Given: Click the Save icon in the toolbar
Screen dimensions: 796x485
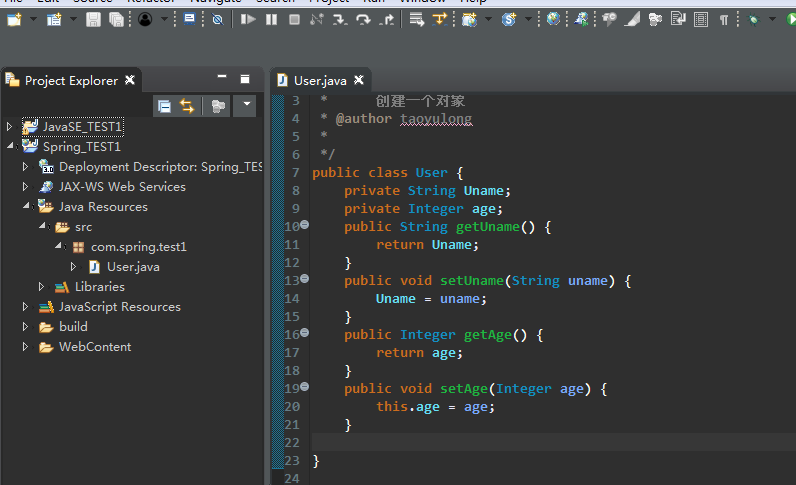Looking at the screenshot, I should tap(93, 19).
